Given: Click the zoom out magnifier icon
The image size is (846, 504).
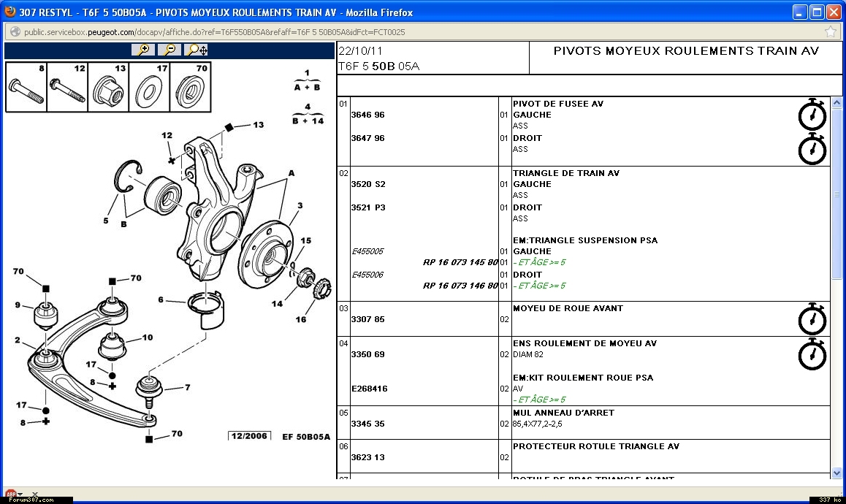Looking at the screenshot, I should (169, 50).
